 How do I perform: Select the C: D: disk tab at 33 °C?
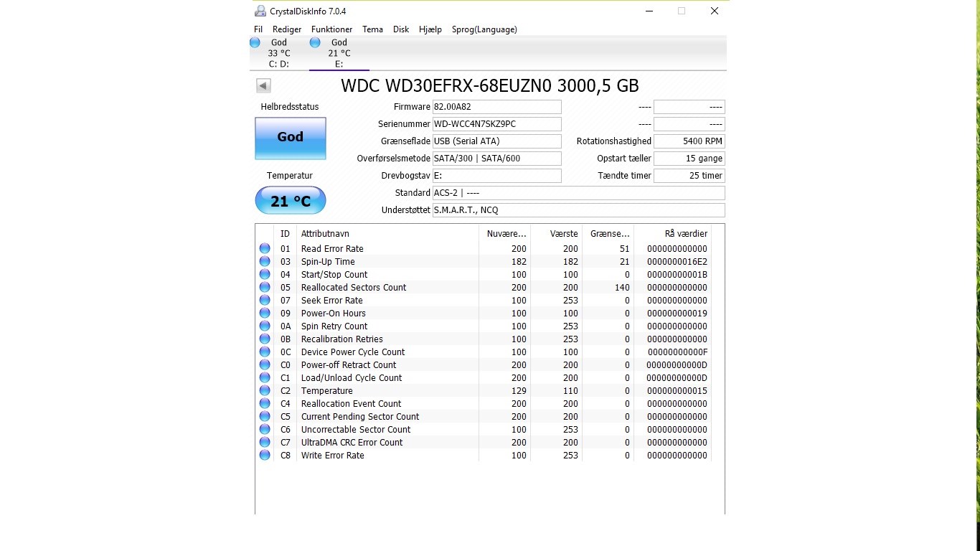278,53
